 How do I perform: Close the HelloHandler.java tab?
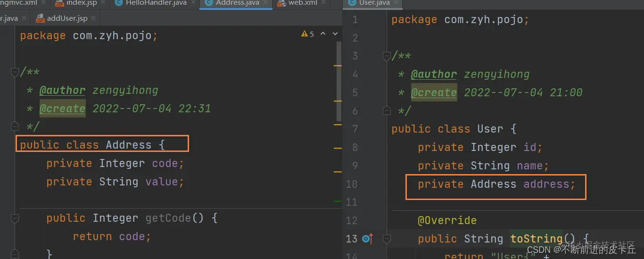tap(193, 3)
